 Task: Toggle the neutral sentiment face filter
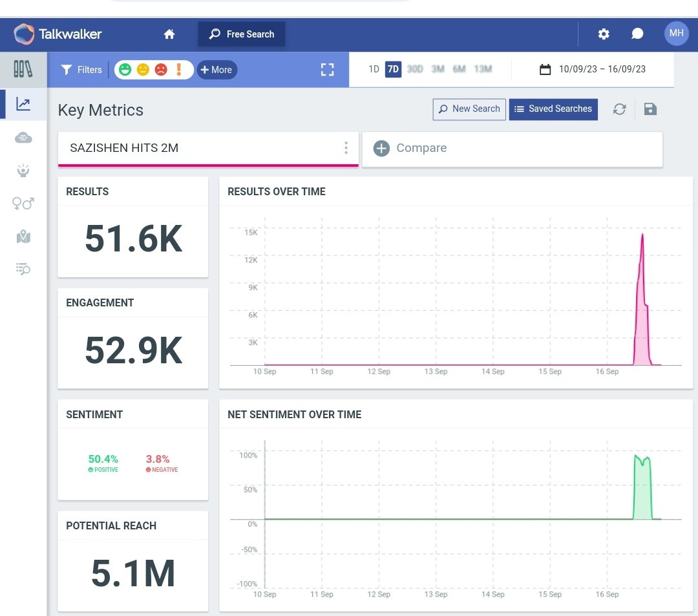[143, 70]
